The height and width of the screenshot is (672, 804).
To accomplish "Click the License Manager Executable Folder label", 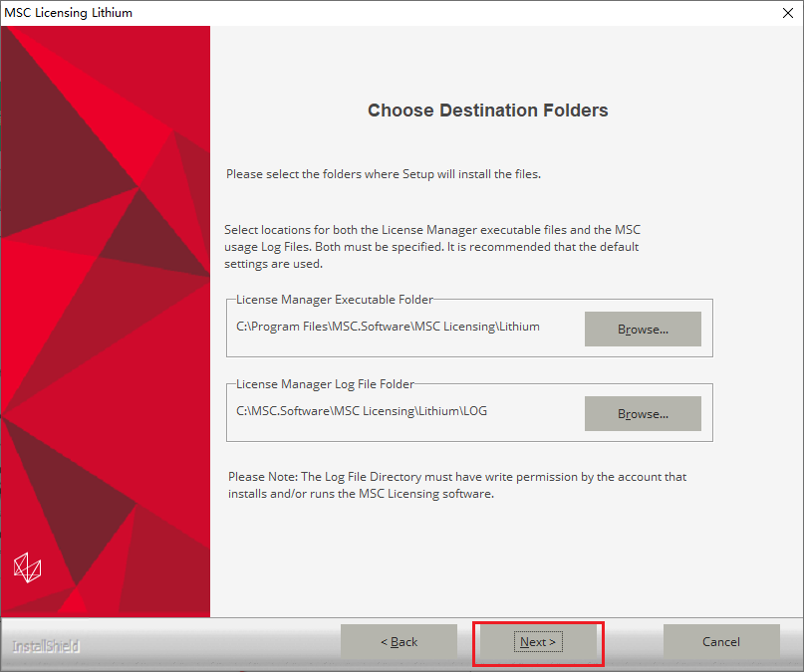I will [x=335, y=300].
